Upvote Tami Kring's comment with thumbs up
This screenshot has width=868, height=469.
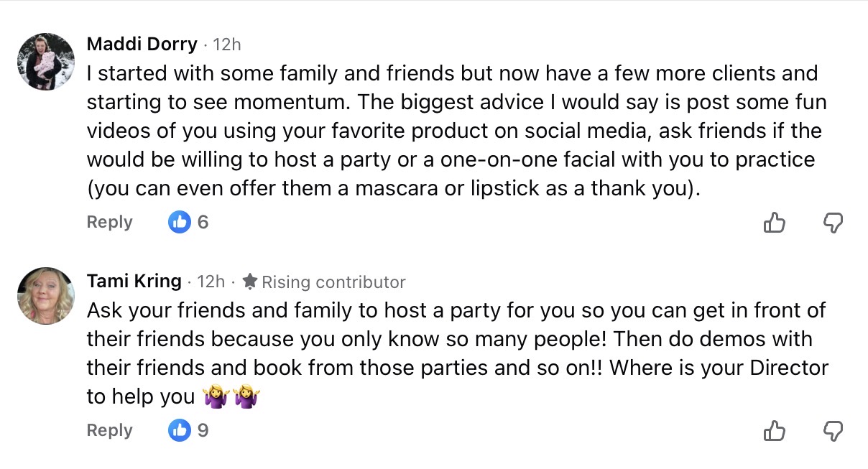coord(774,431)
